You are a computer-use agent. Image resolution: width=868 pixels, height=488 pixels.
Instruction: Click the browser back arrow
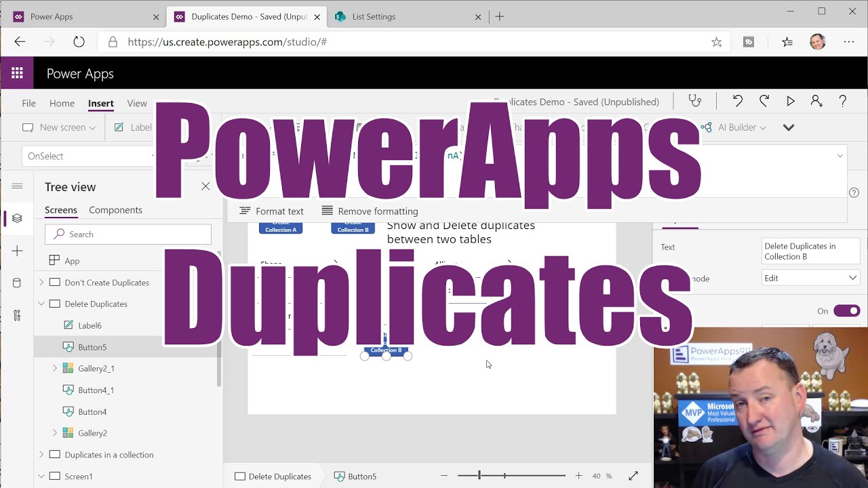pyautogui.click(x=20, y=42)
